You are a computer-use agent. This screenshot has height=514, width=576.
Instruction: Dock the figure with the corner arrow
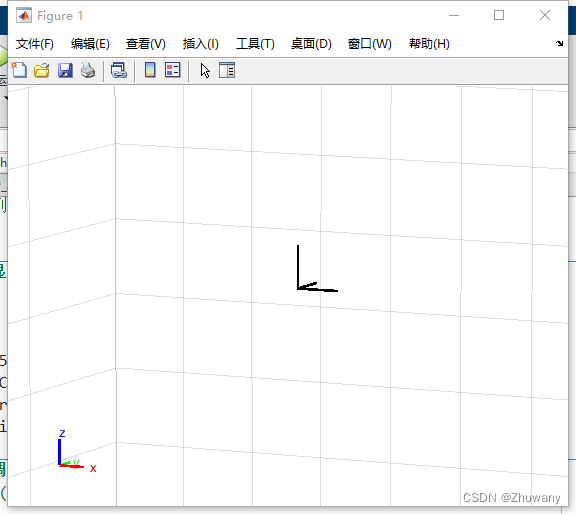[x=559, y=43]
